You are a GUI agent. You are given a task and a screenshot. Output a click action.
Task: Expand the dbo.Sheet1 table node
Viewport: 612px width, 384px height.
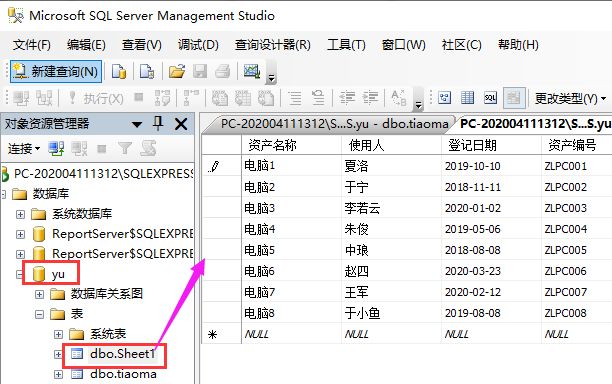pyautogui.click(x=58, y=354)
